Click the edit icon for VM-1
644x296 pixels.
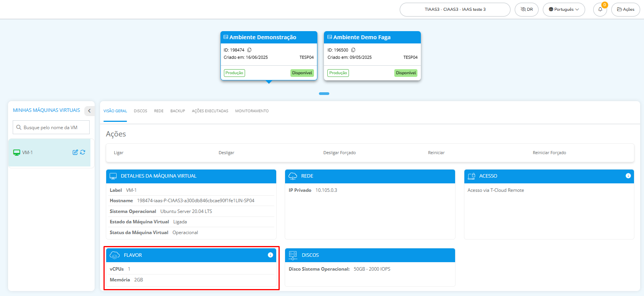pyautogui.click(x=75, y=152)
